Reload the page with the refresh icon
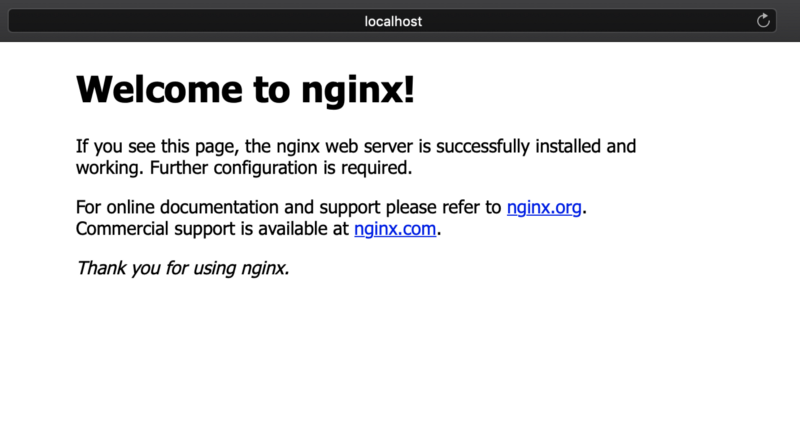800x440 pixels. click(763, 21)
